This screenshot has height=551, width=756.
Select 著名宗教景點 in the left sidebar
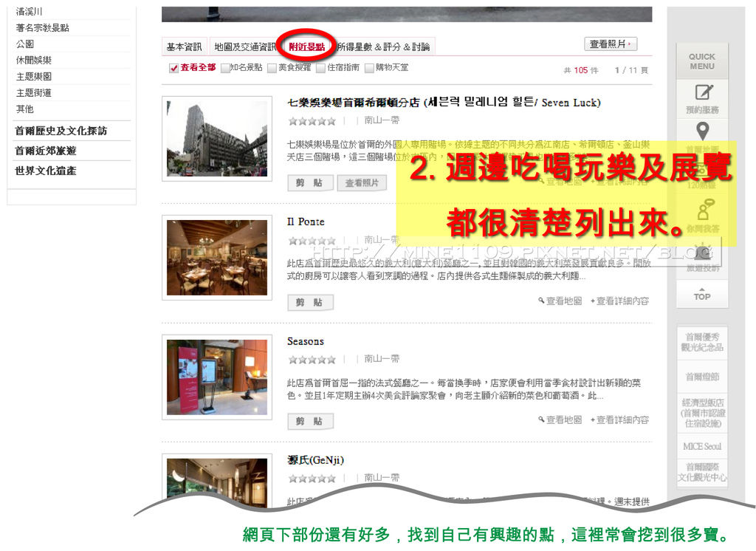click(42, 28)
